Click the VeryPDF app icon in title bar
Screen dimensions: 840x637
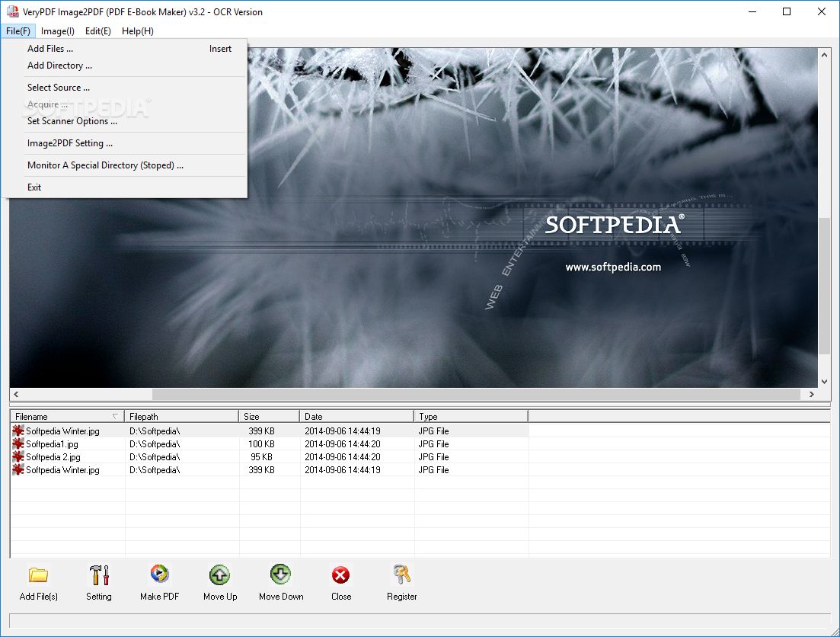[x=12, y=11]
